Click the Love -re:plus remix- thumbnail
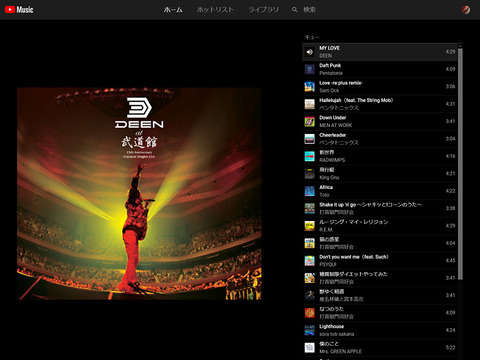 click(310, 87)
